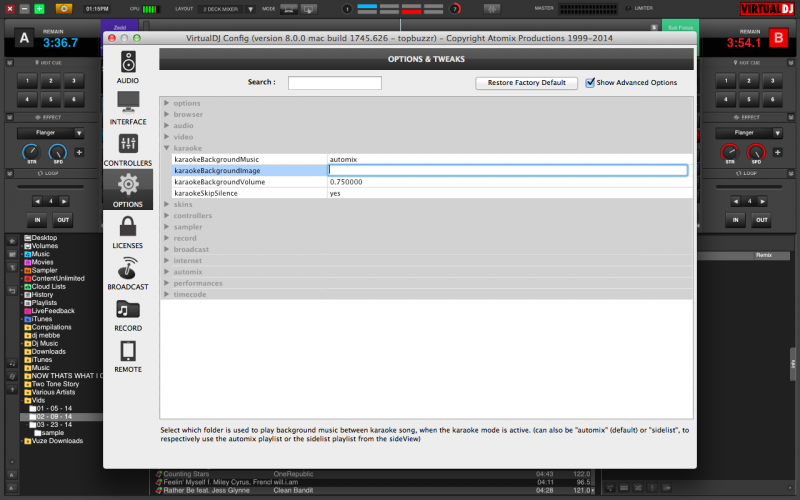The height and width of the screenshot is (500, 800).
Task: Increase left deck loop length arrow
Action: [x=64, y=201]
